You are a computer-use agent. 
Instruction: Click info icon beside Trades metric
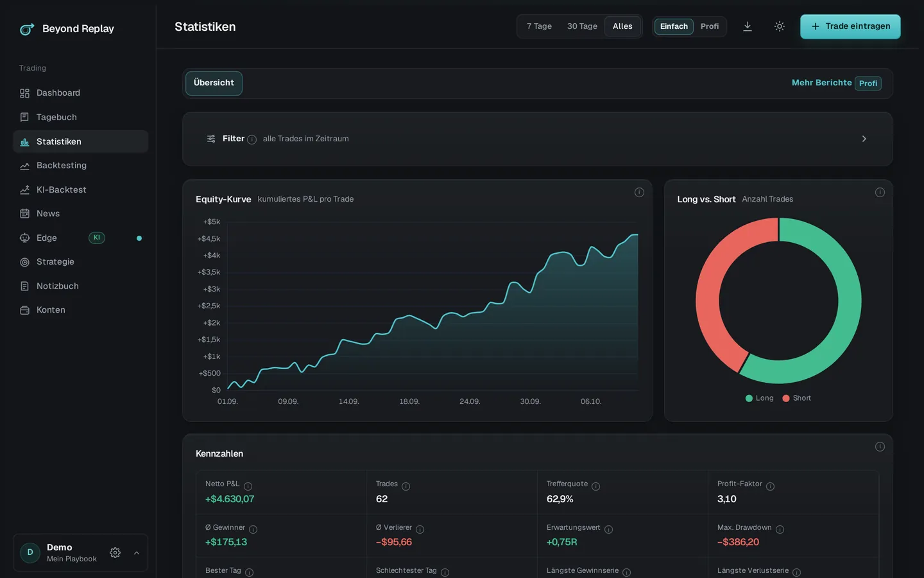406,486
